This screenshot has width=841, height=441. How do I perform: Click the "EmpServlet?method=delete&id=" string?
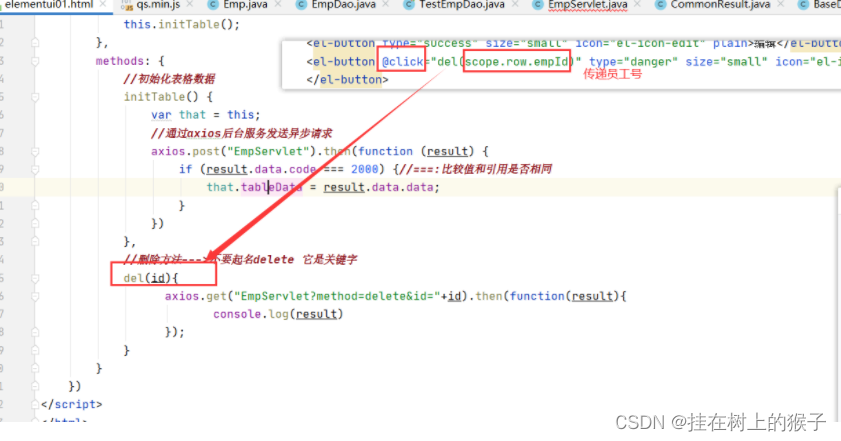pyautogui.click(x=337, y=296)
